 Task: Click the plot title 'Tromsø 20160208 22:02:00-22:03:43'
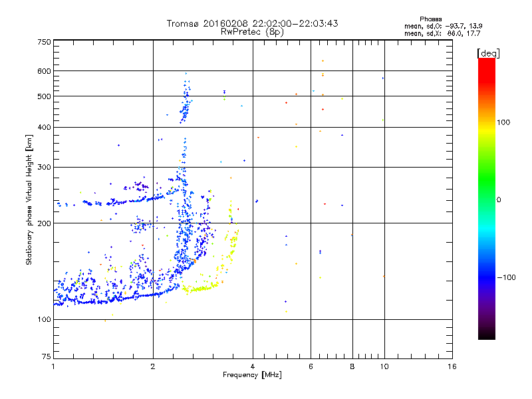point(252,23)
